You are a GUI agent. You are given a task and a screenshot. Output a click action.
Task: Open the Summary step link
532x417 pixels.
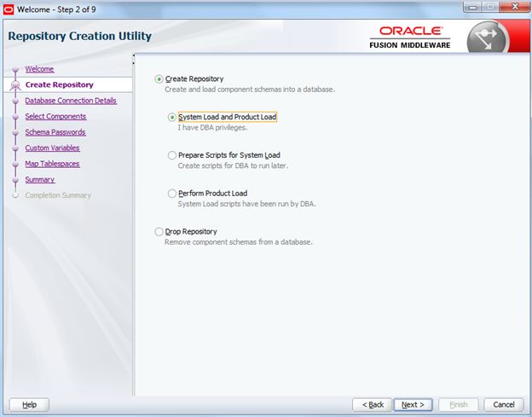click(x=40, y=180)
